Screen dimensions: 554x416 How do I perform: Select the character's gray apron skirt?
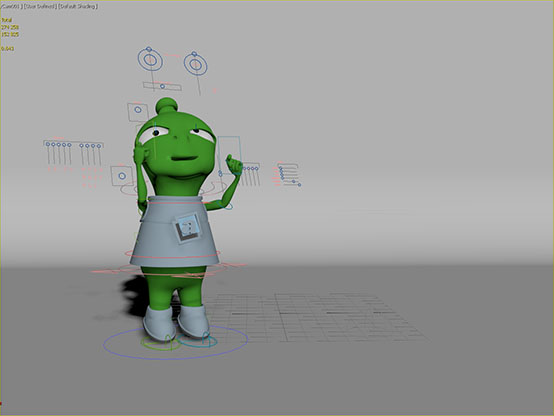click(175, 232)
